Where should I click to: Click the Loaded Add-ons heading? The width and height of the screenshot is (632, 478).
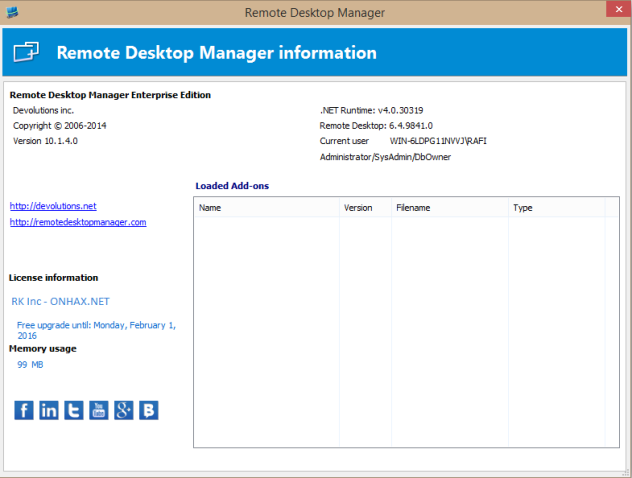pos(232,186)
